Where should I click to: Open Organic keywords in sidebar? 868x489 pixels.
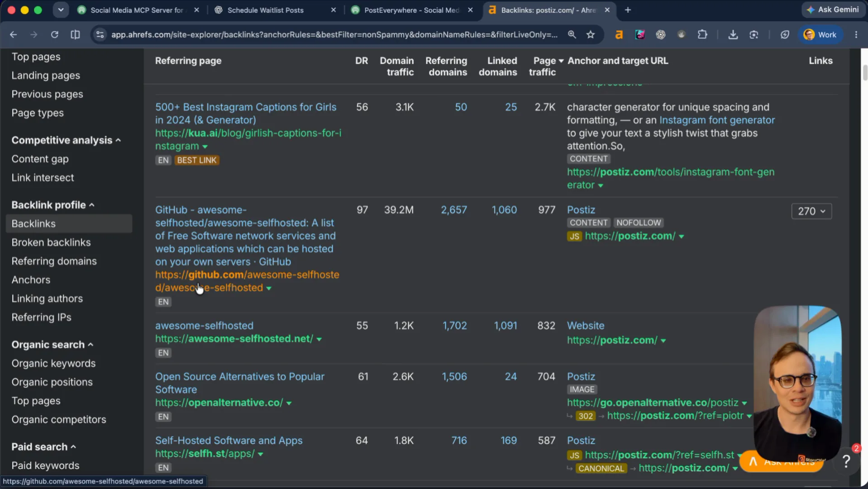(x=53, y=364)
